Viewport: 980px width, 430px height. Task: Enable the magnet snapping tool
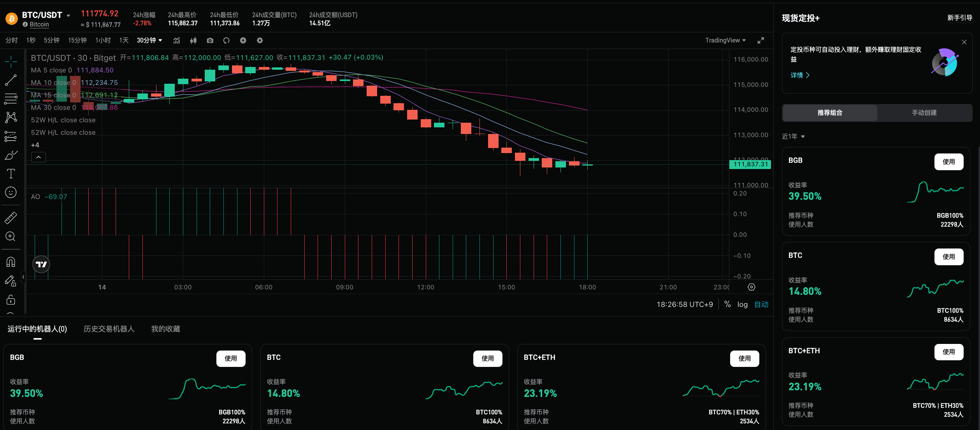coord(11,262)
